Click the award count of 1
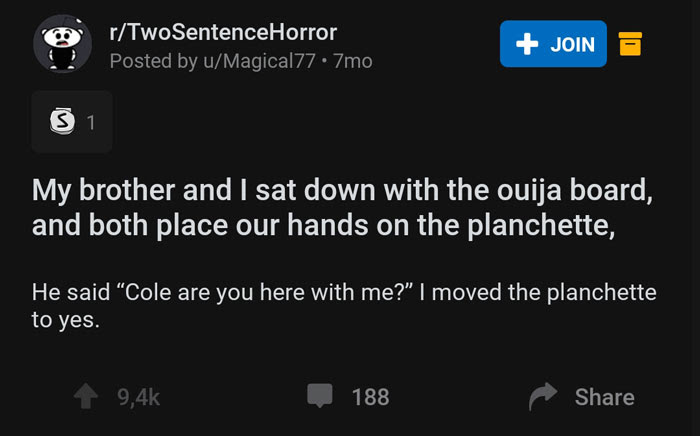 (x=91, y=122)
